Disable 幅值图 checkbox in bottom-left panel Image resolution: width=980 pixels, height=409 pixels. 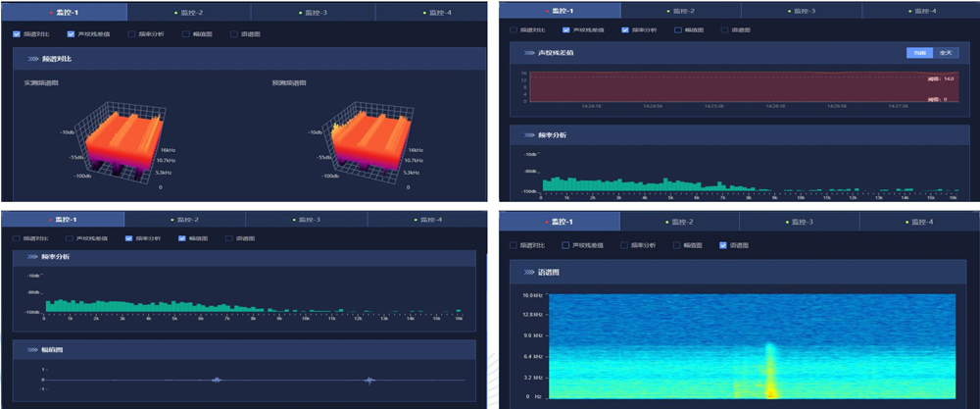click(181, 238)
